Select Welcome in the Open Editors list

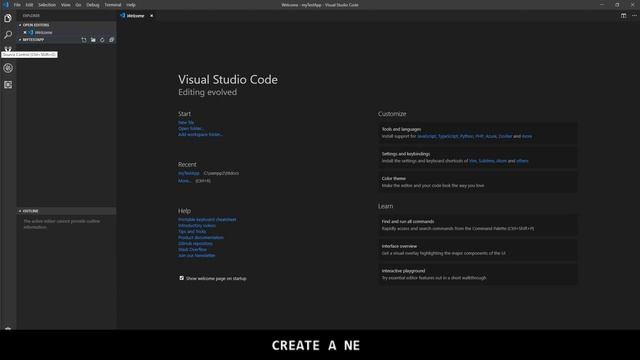[x=43, y=32]
